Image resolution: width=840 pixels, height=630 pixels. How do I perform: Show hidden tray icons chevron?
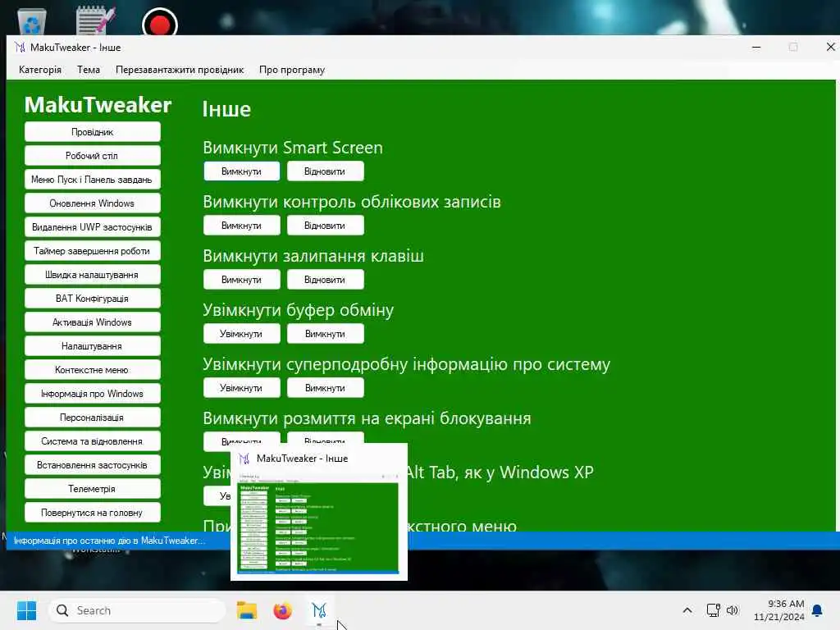coord(687,610)
